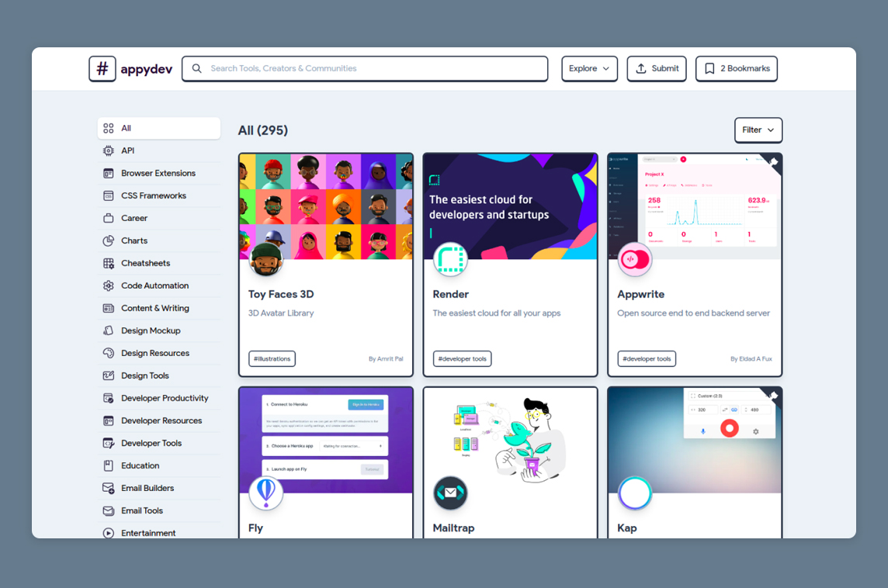The height and width of the screenshot is (588, 888).
Task: Click the Fly card title
Action: [255, 528]
